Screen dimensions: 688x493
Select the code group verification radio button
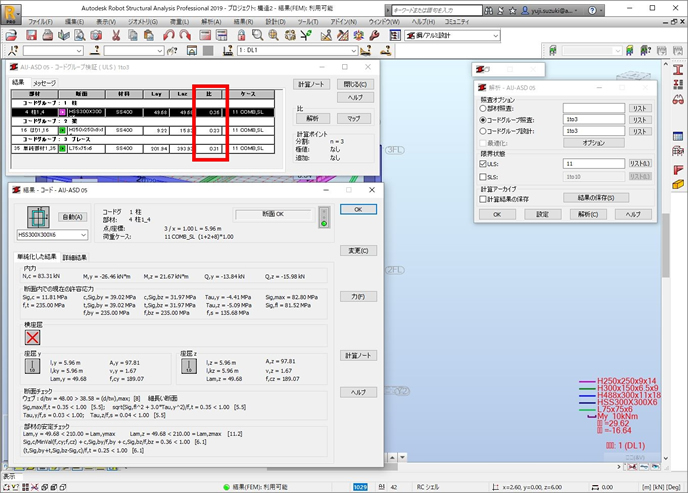pos(483,120)
